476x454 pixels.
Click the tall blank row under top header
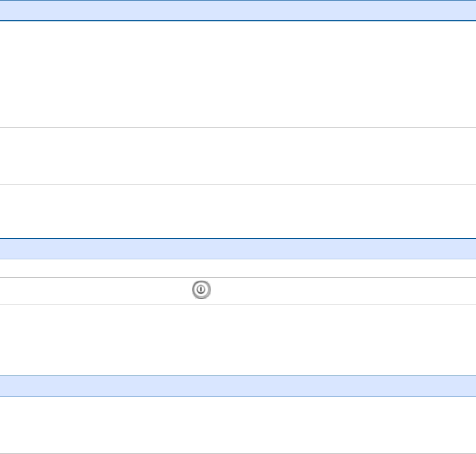[x=238, y=74]
